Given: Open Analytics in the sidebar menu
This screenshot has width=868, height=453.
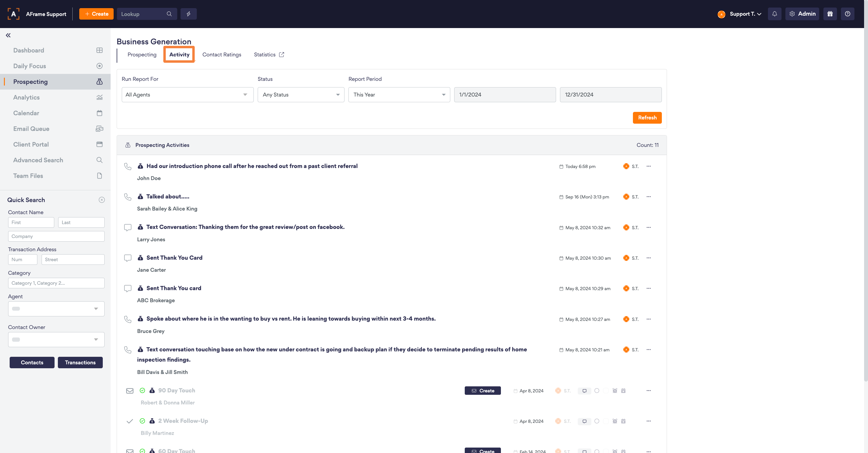Looking at the screenshot, I should [x=26, y=97].
